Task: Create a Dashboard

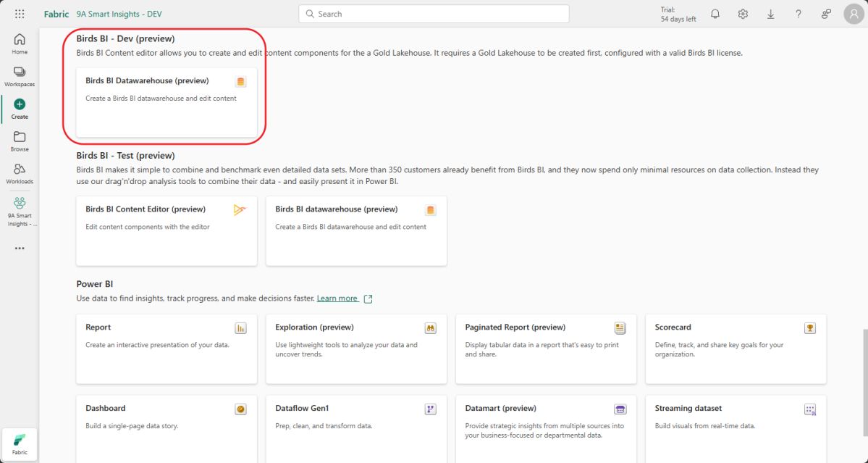Action: coord(167,429)
